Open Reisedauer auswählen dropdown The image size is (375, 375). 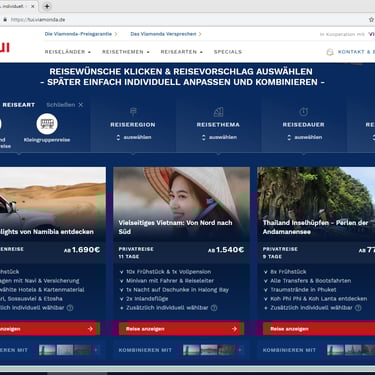pos(305,137)
